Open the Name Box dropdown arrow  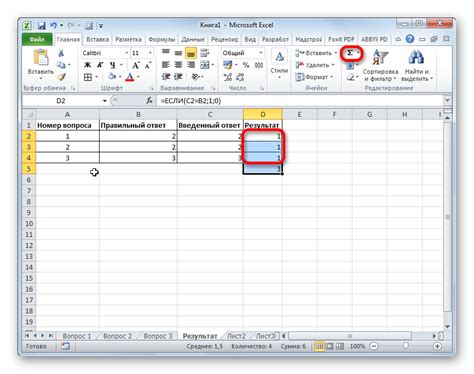click(x=104, y=101)
